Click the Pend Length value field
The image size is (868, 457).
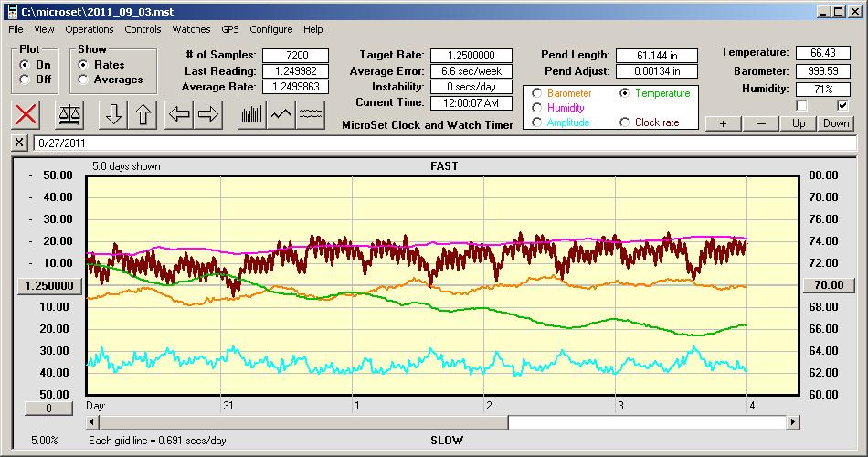point(657,56)
